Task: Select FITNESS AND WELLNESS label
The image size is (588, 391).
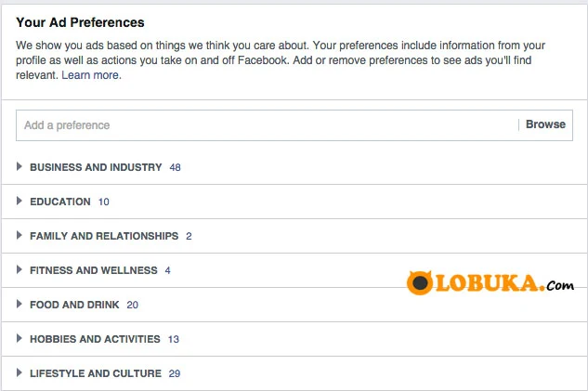Action: pos(94,270)
